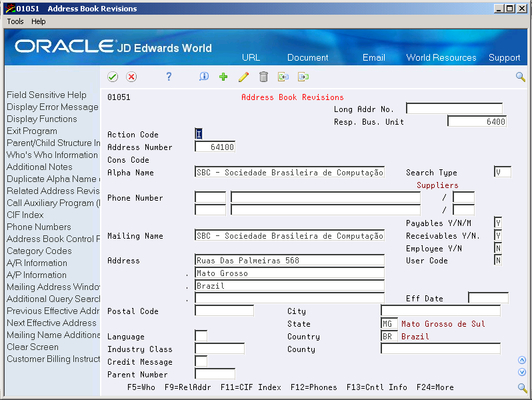The height and width of the screenshot is (400, 532).
Task: Click the Language field
Action: pos(201,336)
